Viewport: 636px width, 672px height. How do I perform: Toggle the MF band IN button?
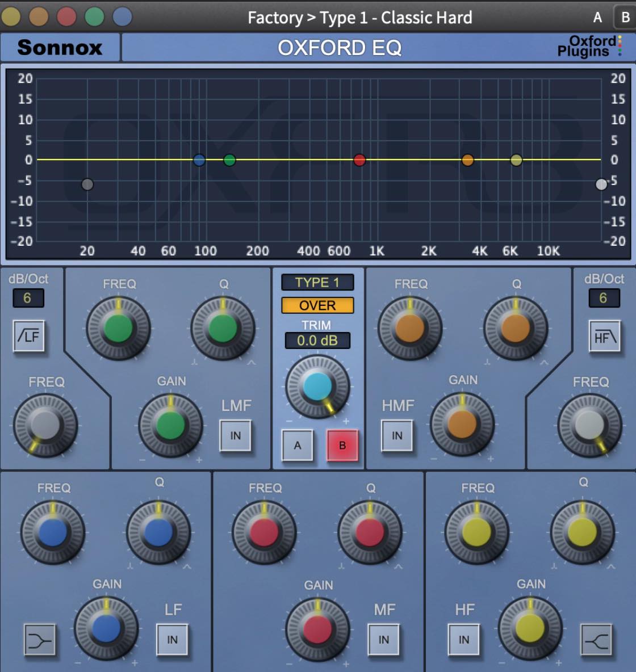[x=383, y=640]
